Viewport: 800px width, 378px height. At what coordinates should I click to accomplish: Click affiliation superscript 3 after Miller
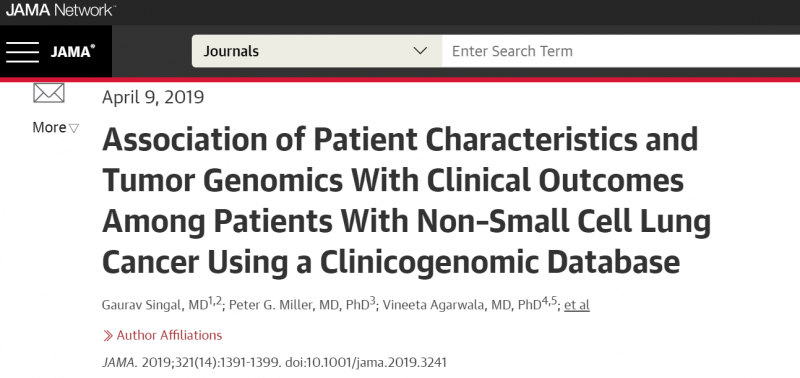372,302
